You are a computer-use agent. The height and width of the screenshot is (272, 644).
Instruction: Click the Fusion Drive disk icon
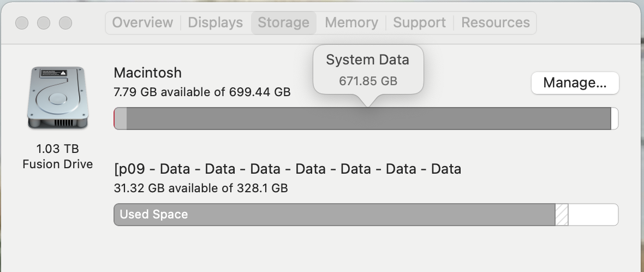[57, 98]
